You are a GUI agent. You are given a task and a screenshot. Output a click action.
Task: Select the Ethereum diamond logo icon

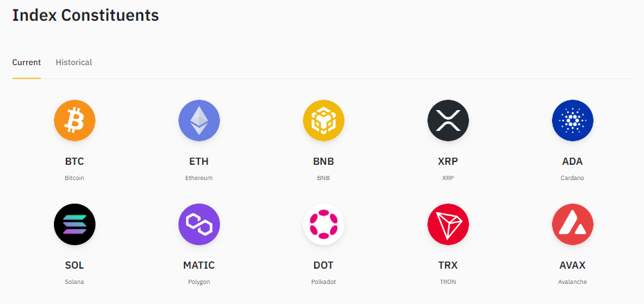pos(199,120)
